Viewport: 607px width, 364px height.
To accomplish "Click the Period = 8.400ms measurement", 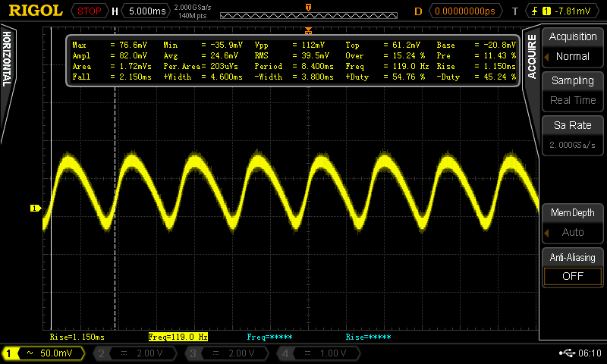I will tap(294, 66).
